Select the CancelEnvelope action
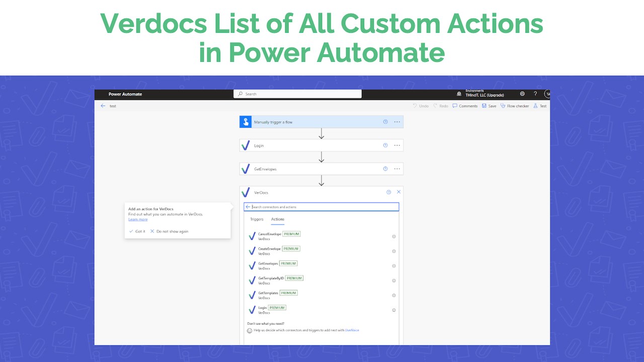Screen dimensions: 644x362 (321, 236)
